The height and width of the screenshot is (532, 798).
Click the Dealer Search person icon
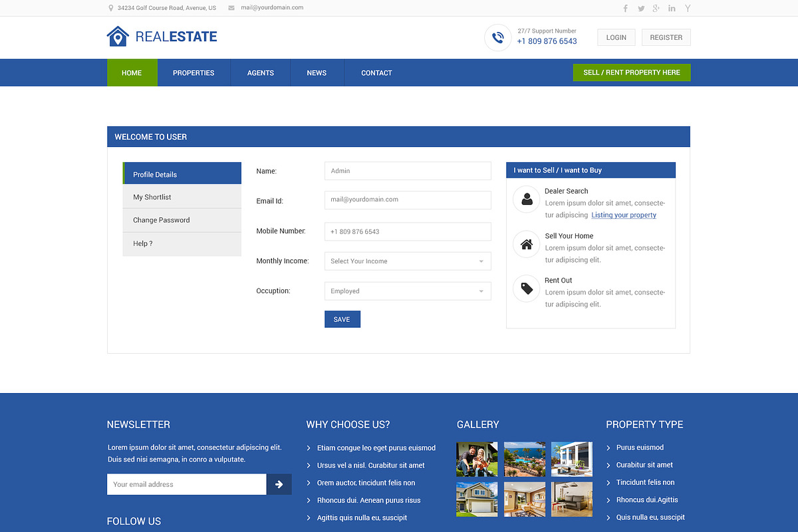coord(527,199)
